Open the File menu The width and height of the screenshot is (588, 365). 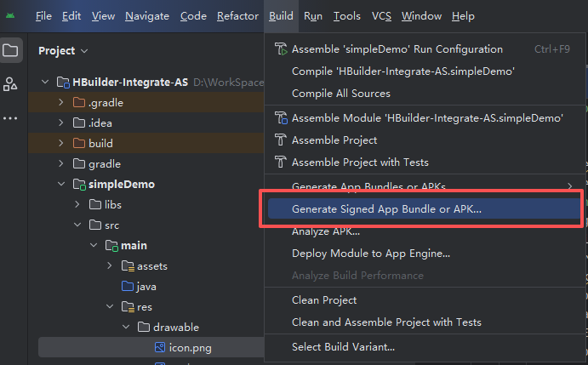click(43, 16)
